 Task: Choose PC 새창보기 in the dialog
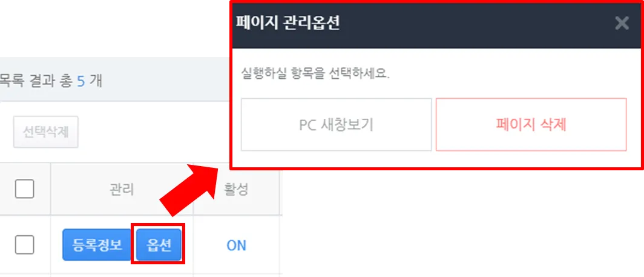point(336,124)
